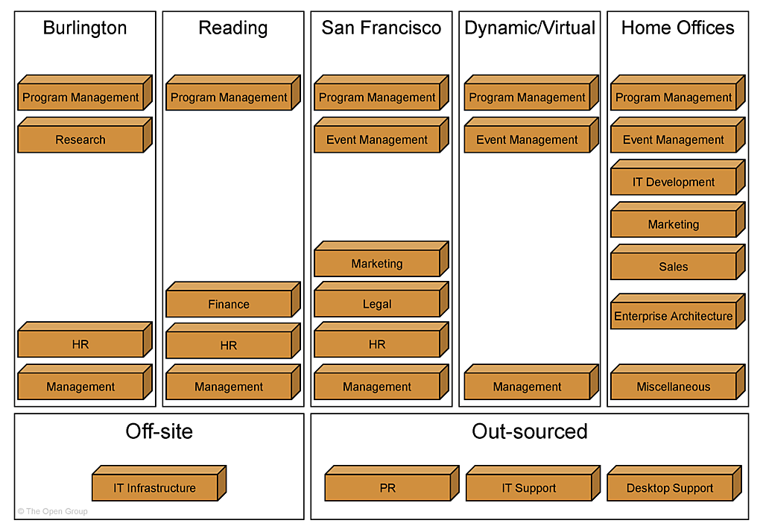This screenshot has width=763, height=532.
Task: Click the Research block under Burlington
Action: [80, 139]
